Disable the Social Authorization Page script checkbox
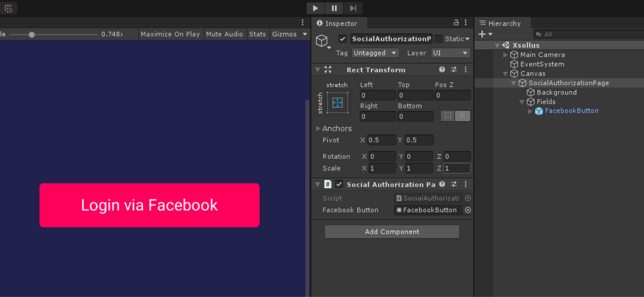Viewport: 644px width, 297px height. (x=339, y=184)
